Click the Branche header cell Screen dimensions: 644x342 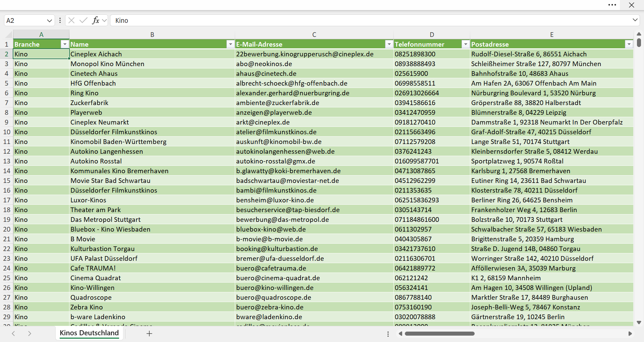click(x=41, y=44)
